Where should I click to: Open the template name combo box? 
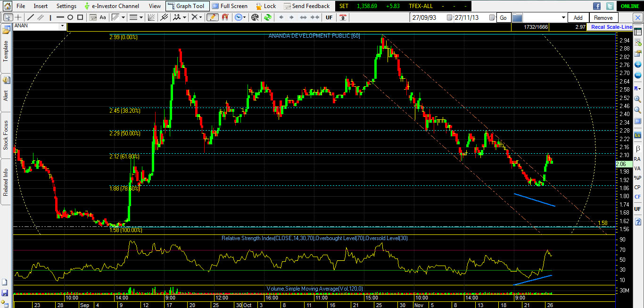[545, 17]
